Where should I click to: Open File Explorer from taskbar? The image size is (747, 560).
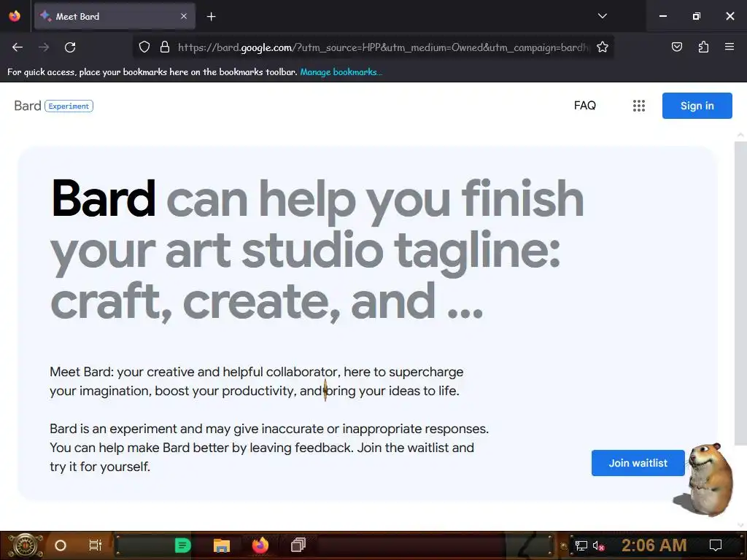click(222, 545)
